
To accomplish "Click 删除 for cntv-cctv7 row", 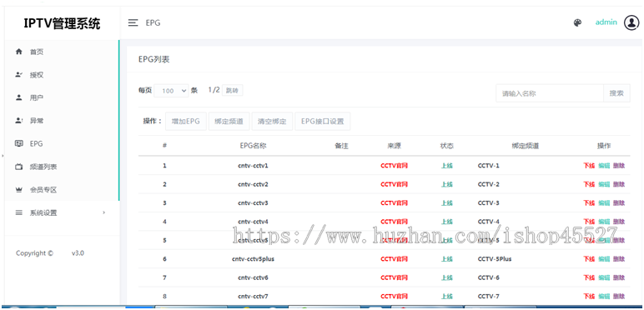I will (619, 296).
